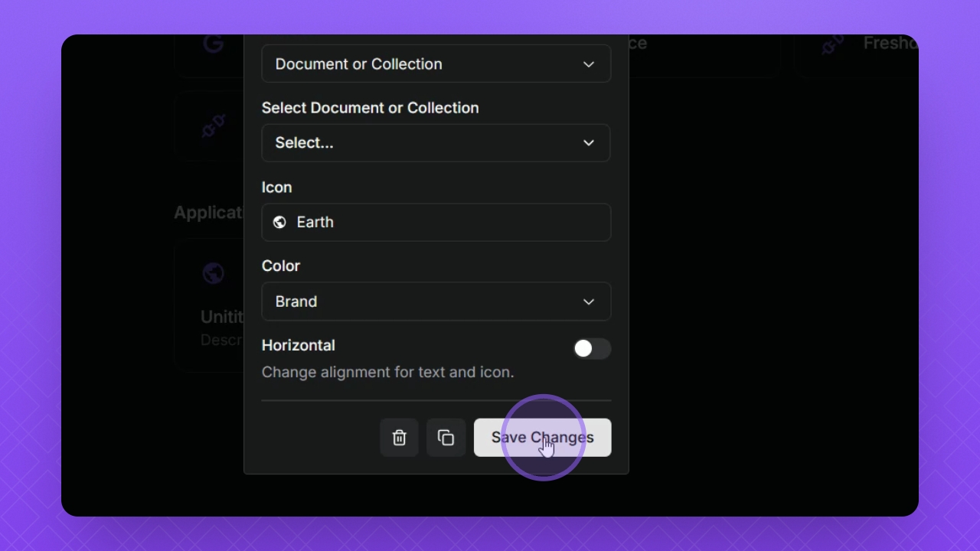Click the Color field label
The width and height of the screenshot is (980, 551).
pyautogui.click(x=281, y=266)
